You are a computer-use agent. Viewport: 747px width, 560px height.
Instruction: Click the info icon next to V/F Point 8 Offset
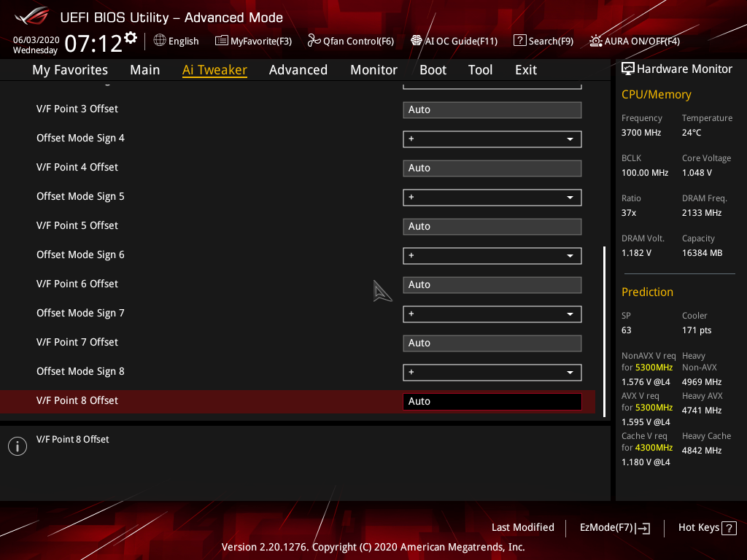coord(17,446)
